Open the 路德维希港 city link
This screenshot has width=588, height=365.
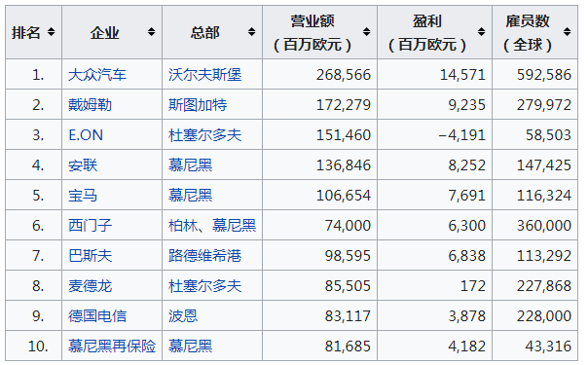click(204, 256)
